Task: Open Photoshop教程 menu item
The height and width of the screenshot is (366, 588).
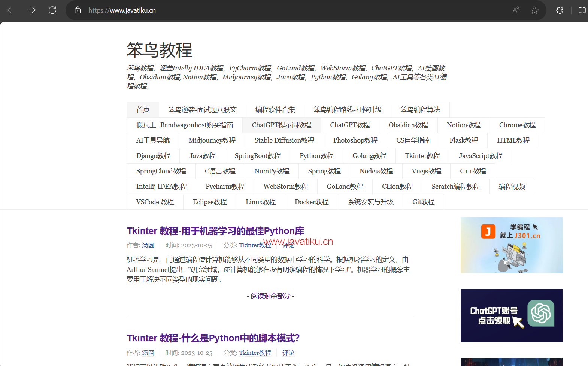Action: (355, 140)
